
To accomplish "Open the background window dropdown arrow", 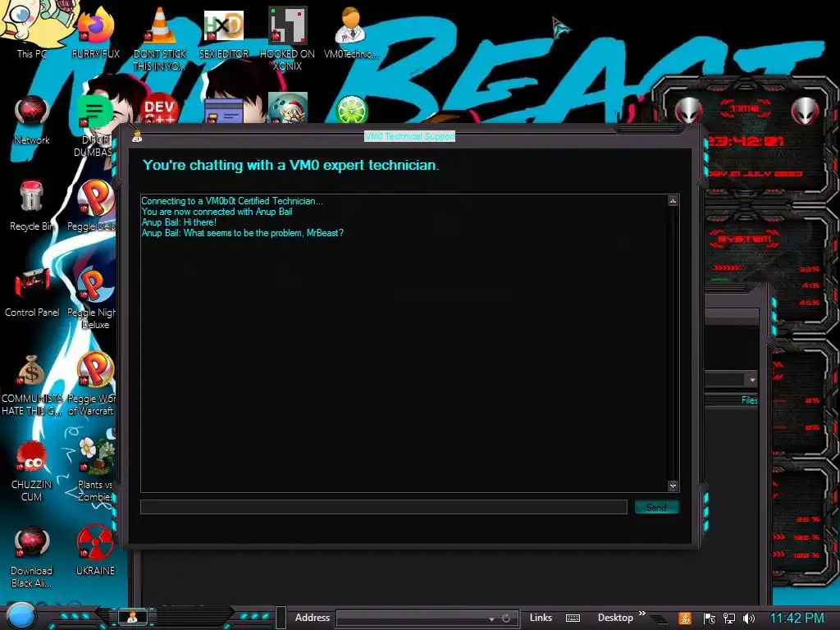I will [752, 380].
